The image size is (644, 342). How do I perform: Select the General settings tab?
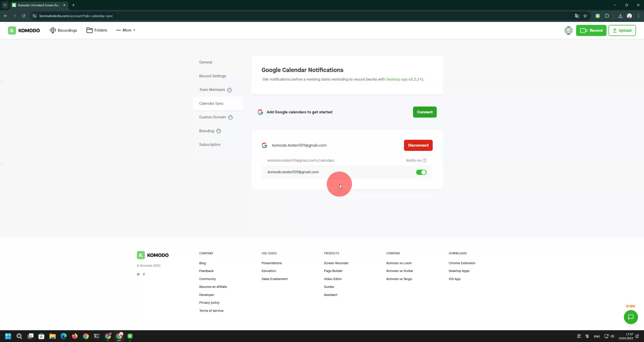206,62
